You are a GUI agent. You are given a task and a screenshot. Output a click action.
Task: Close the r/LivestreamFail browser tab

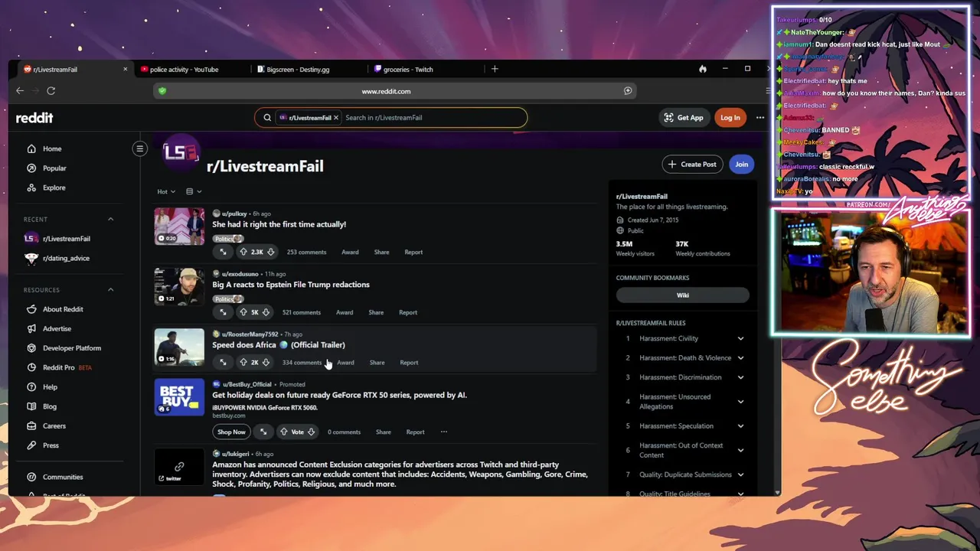pos(126,69)
